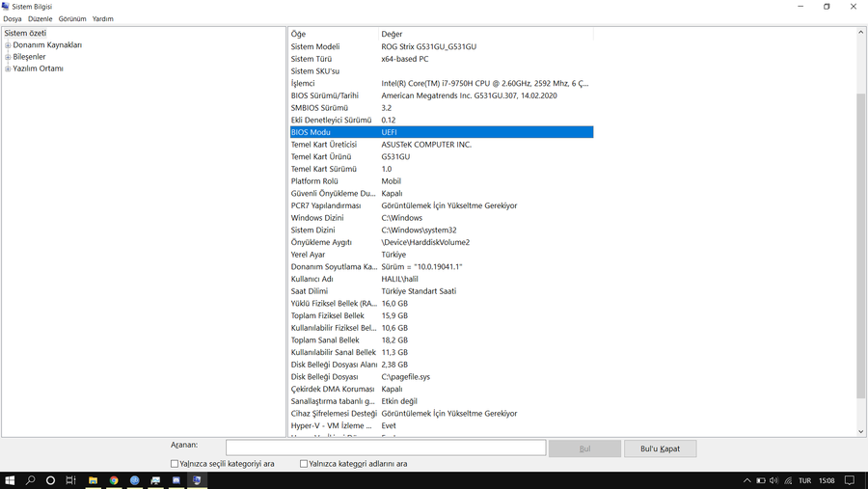This screenshot has width=868, height=489.
Task: Click the Öğe column header
Action: pos(334,34)
